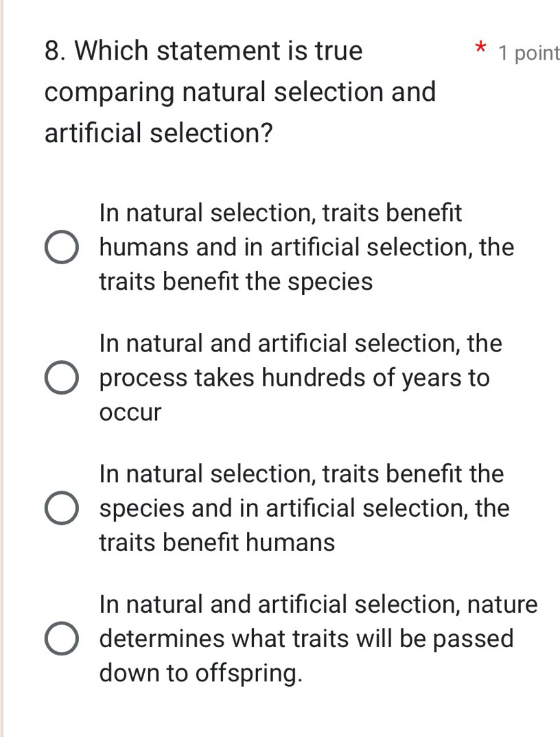
Task: Click the text 'determines what traits will be passed'
Action: tap(306, 639)
